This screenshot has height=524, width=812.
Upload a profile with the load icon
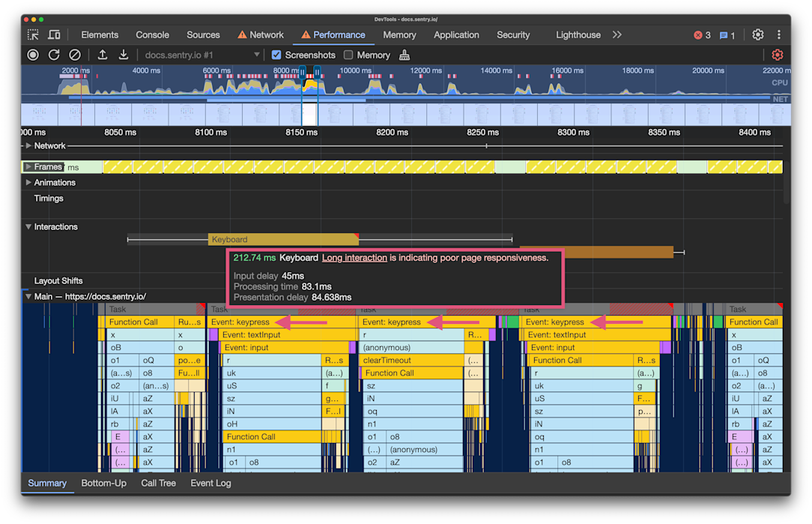pyautogui.click(x=103, y=55)
